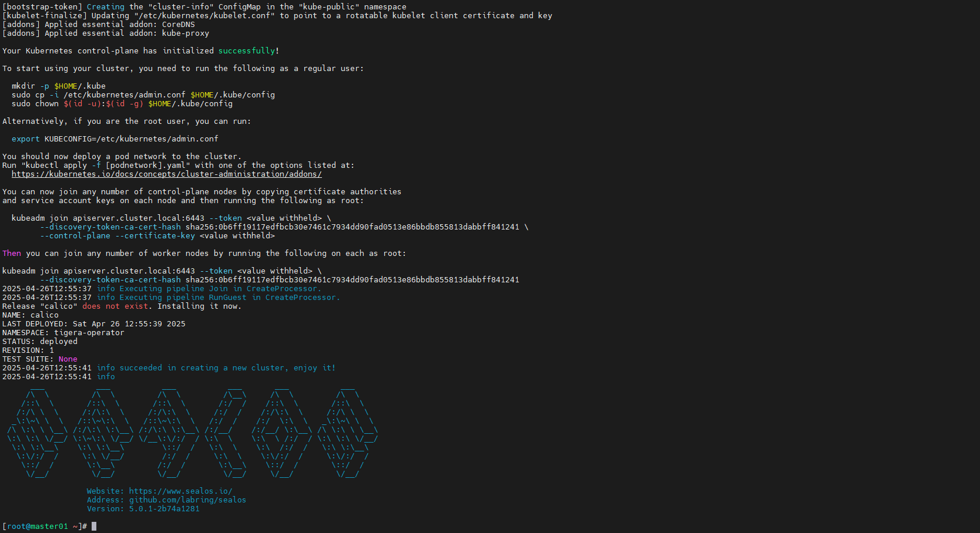
Task: Click the github.com/labring/sealos address
Action: [x=187, y=500]
